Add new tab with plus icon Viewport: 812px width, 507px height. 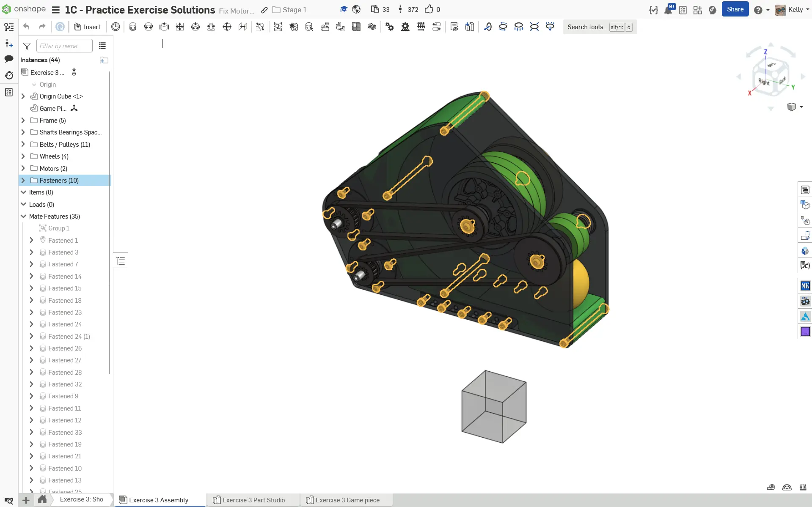(26, 500)
